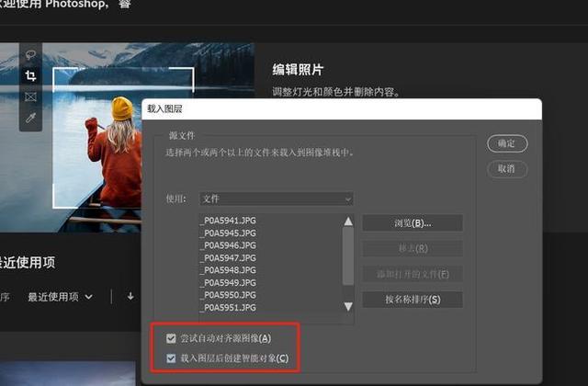This screenshot has width=588, height=386.
Task: Select the Lasso tool icon
Action: [30, 55]
